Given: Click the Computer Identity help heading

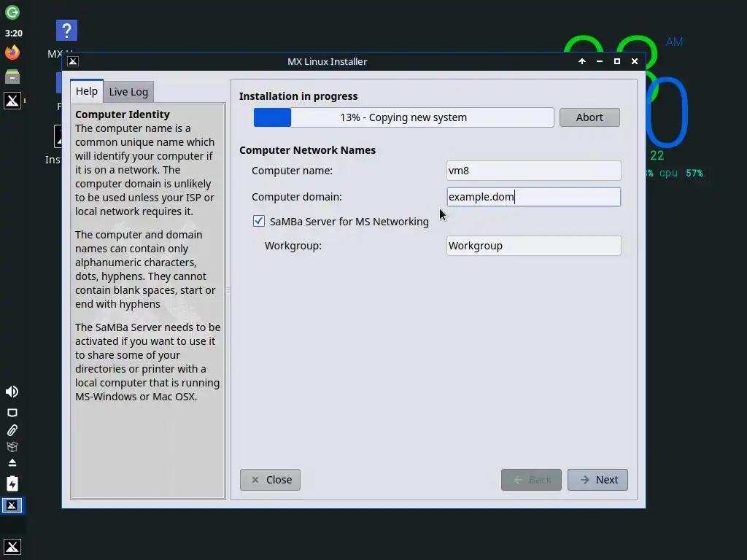Looking at the screenshot, I should click(x=123, y=114).
